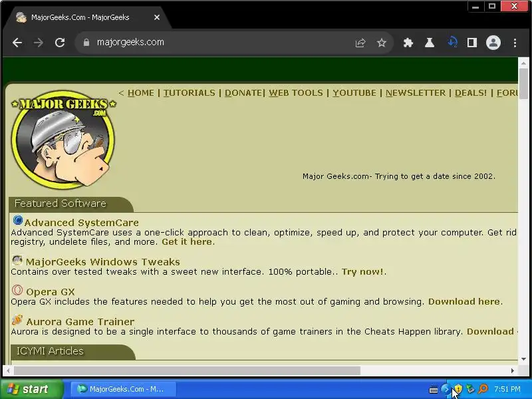
Task: Click the keyboard tray icon
Action: [434, 390]
